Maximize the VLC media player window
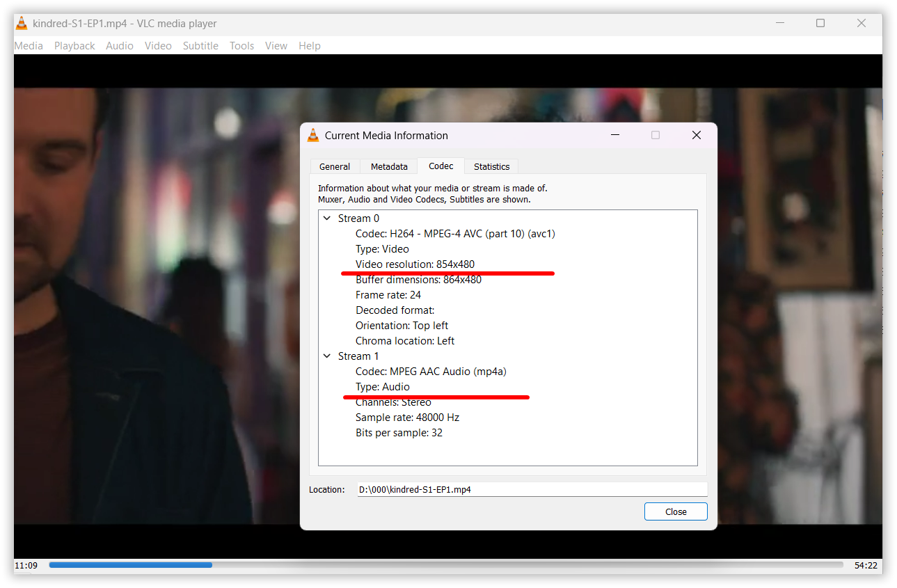This screenshot has height=588, width=897. pyautogui.click(x=820, y=23)
